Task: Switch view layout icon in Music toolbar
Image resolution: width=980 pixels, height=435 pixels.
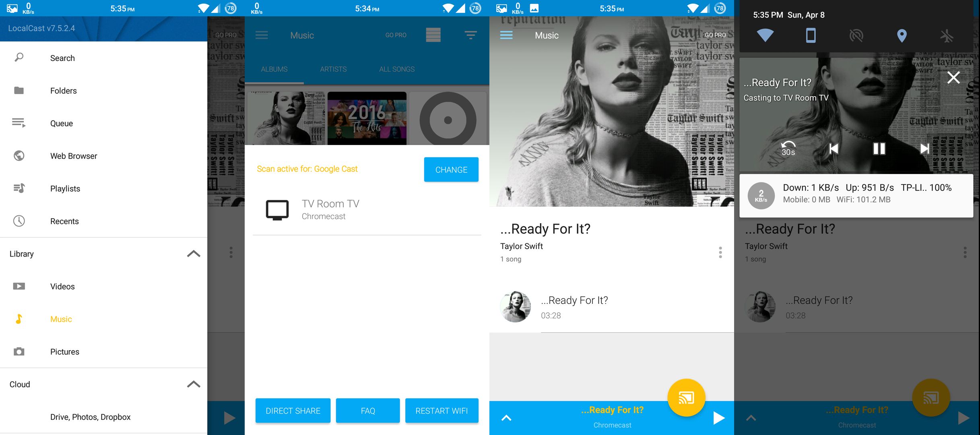Action: (433, 35)
